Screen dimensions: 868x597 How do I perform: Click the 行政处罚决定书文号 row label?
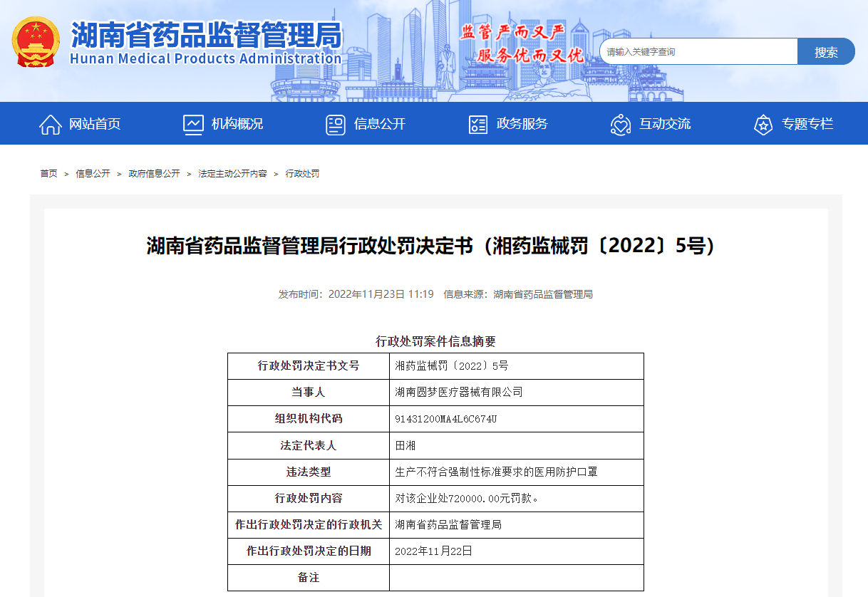309,366
